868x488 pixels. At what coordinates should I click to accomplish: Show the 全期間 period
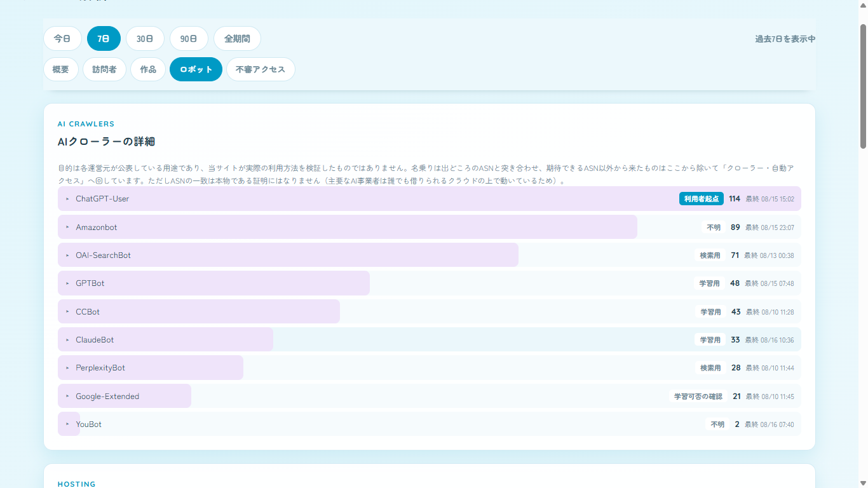pyautogui.click(x=237, y=39)
